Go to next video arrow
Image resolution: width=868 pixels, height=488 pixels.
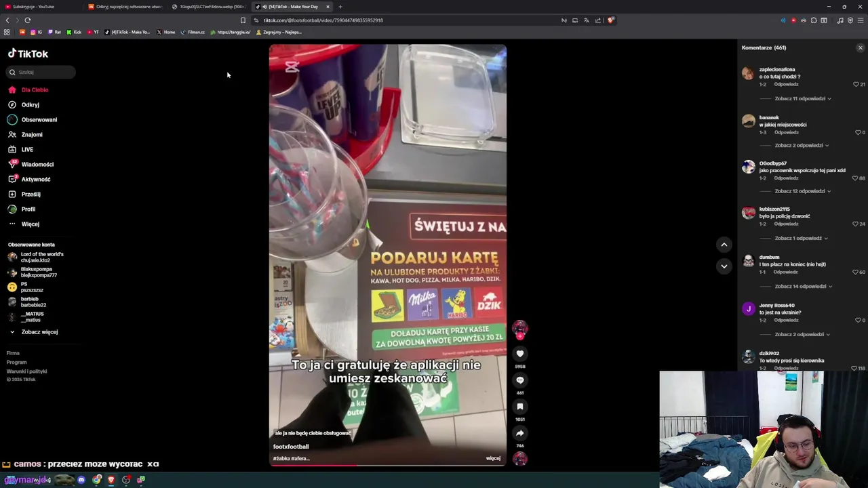pyautogui.click(x=724, y=266)
